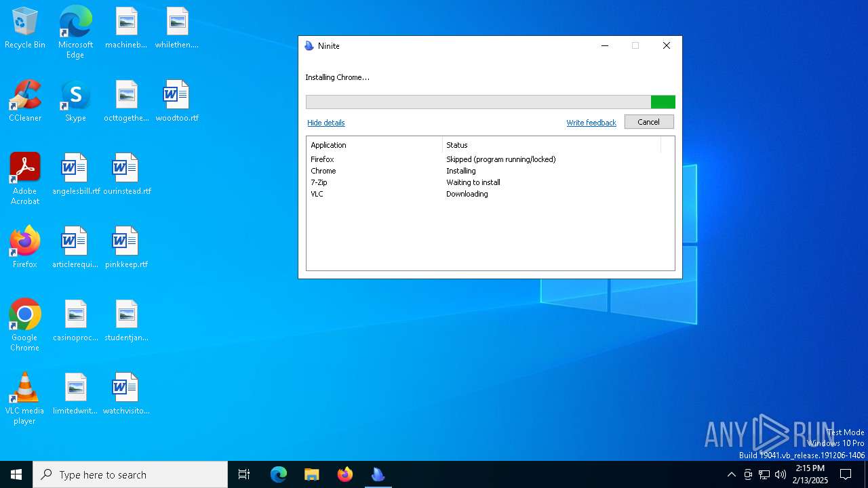This screenshot has height=488, width=868.
Task: Open the Skype desktop shortcut
Action: (x=75, y=101)
